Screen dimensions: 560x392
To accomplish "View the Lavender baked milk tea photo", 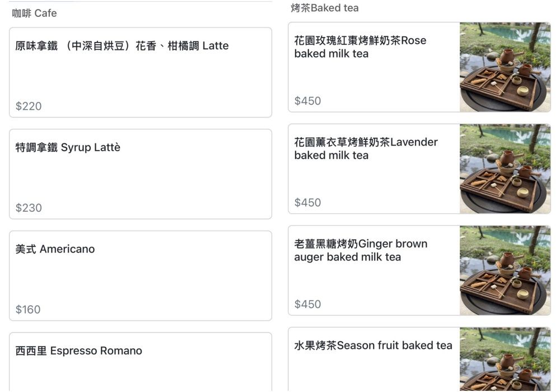I will (505, 169).
